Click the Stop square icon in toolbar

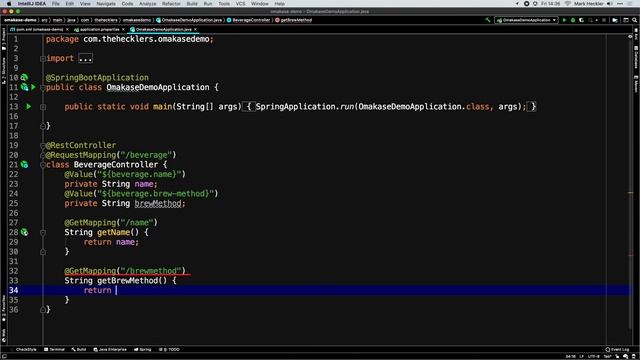pos(604,20)
